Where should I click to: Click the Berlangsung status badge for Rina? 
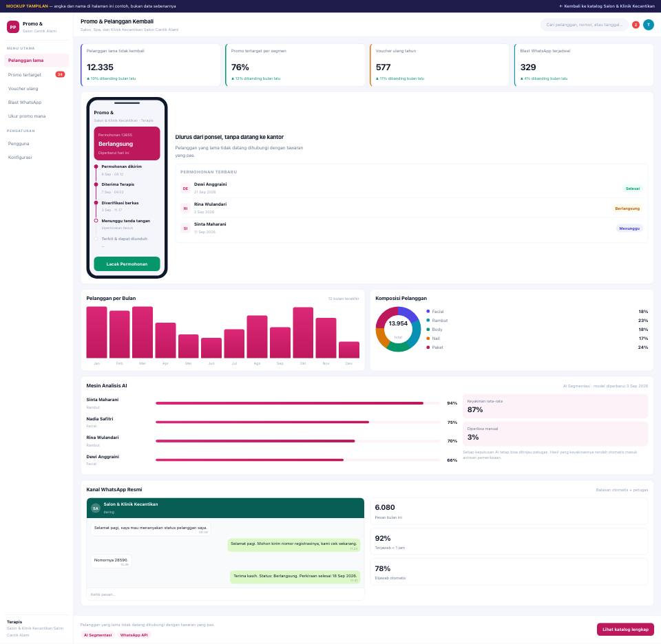click(x=627, y=208)
